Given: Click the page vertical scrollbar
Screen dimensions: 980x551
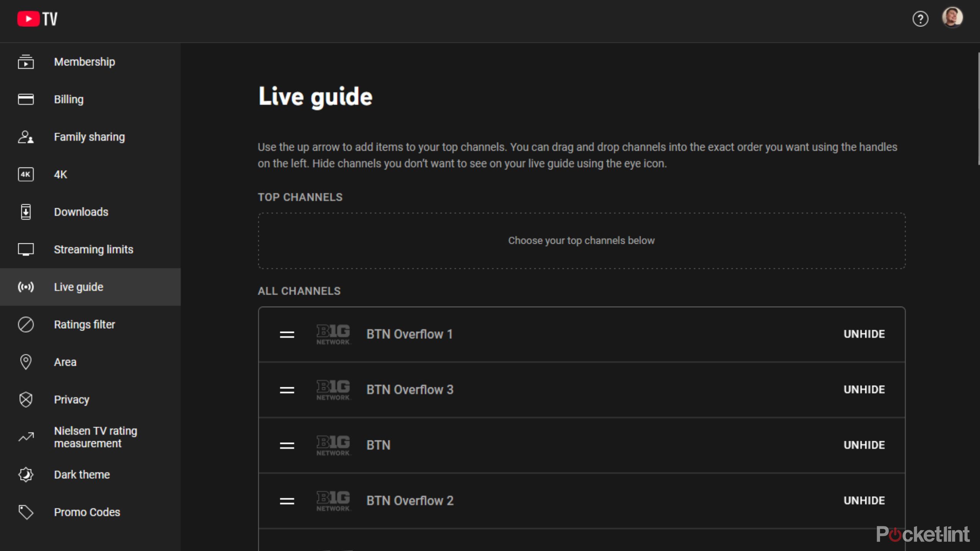Looking at the screenshot, I should (978, 109).
